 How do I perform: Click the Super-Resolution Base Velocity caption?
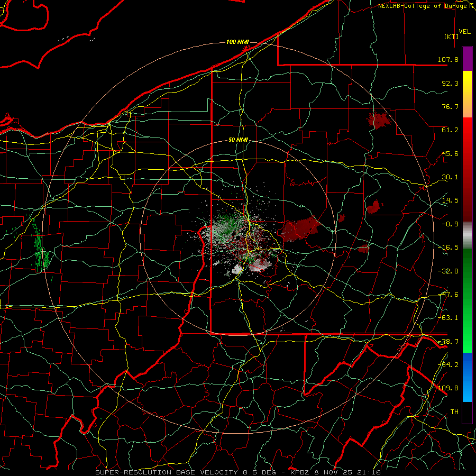point(237,472)
